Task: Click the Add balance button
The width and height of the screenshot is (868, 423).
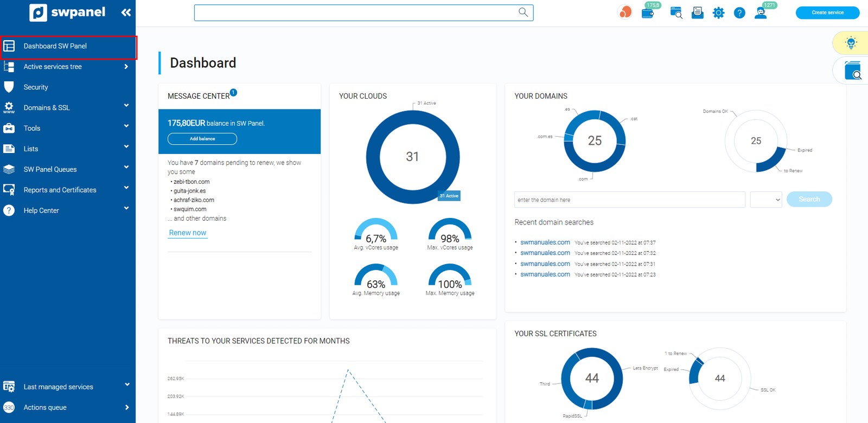Action: tap(202, 139)
